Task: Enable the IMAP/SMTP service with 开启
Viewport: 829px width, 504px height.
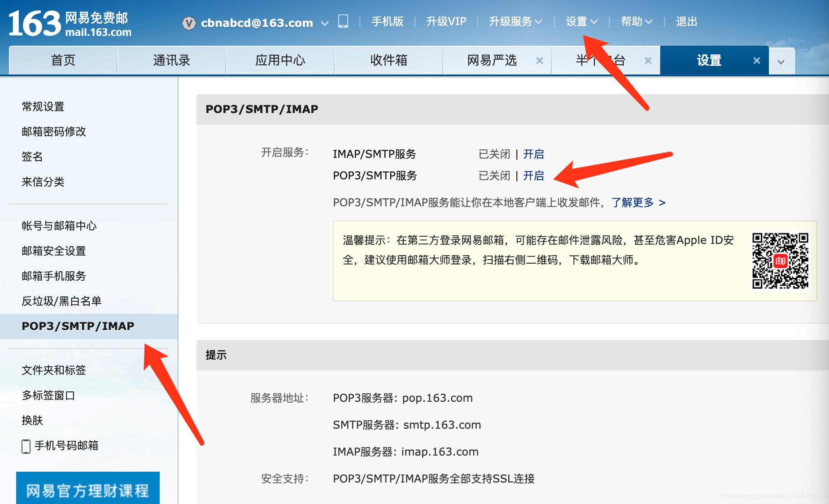Action: [533, 154]
